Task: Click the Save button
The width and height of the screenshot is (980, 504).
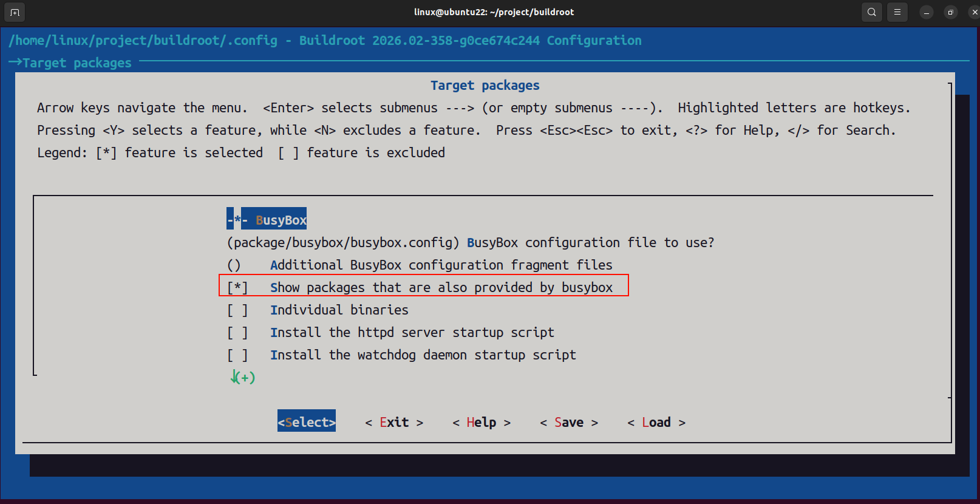Action: pyautogui.click(x=569, y=422)
